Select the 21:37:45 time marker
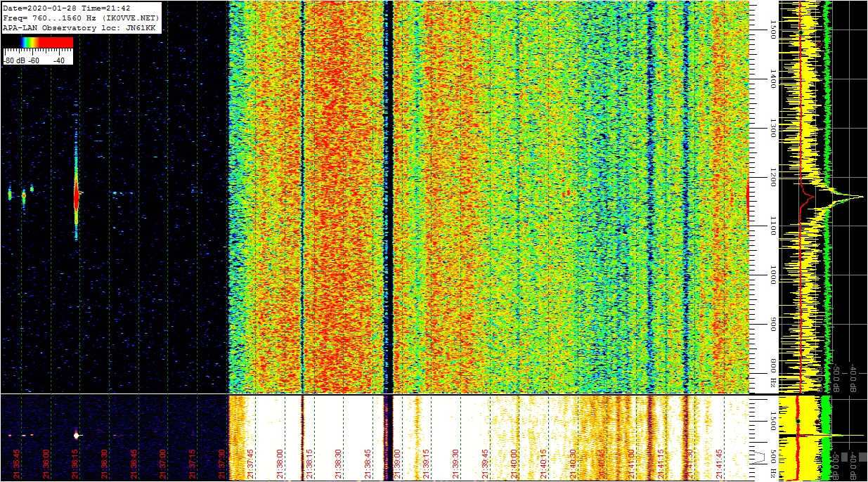Viewport: 868px width, 482px height. point(251,464)
